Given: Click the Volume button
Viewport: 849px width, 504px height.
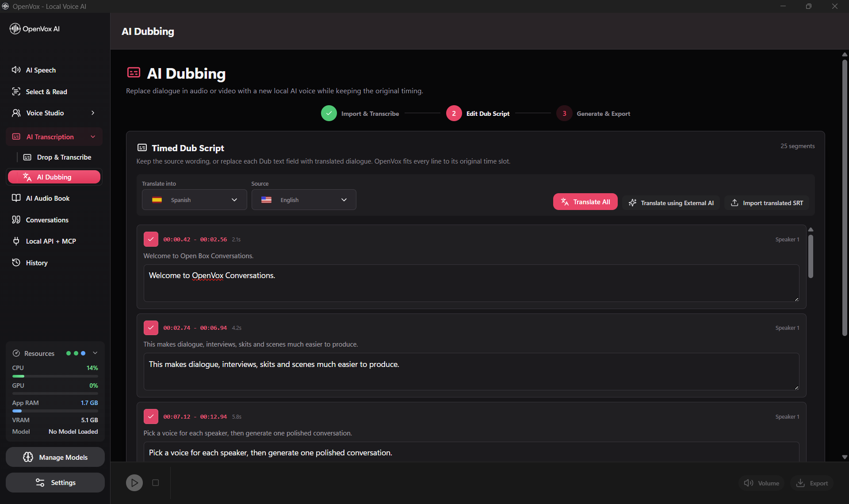Looking at the screenshot, I should (761, 483).
